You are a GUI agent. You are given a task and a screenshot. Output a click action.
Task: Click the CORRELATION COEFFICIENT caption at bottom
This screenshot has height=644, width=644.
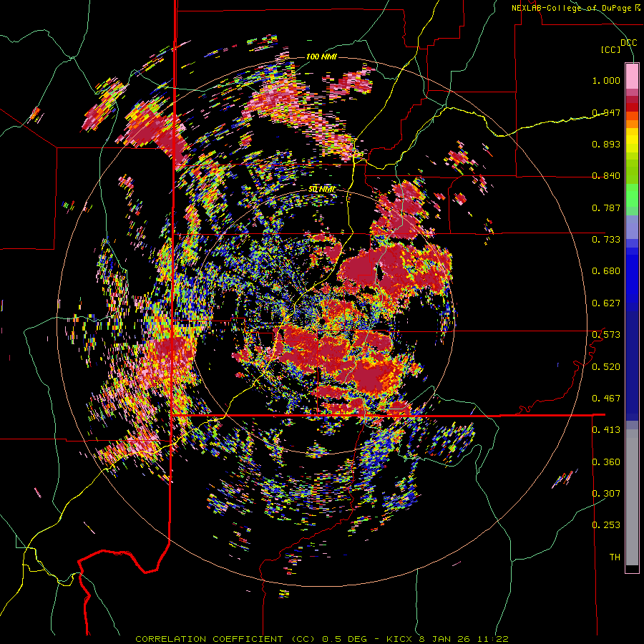(322, 639)
